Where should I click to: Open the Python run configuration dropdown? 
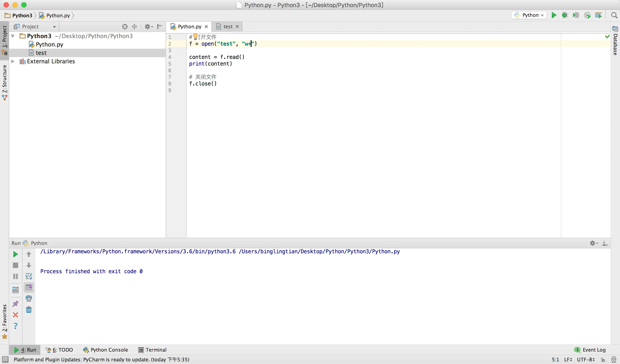529,15
